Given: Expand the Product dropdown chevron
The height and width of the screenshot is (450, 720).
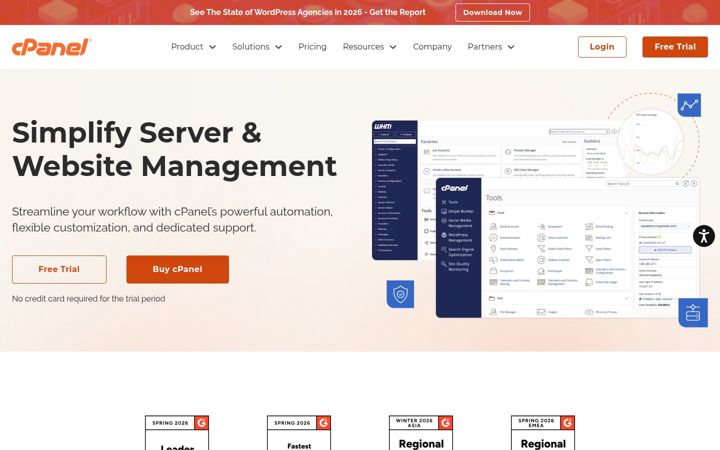Looking at the screenshot, I should [x=213, y=47].
